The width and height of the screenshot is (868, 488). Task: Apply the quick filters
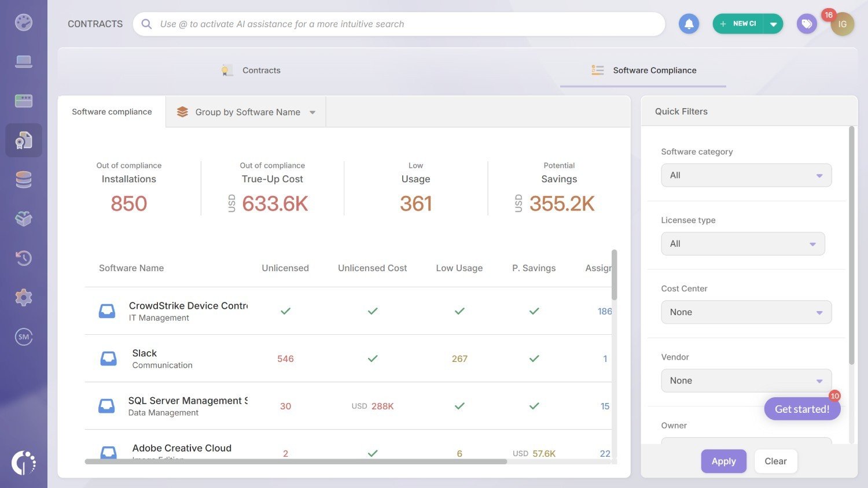tap(723, 461)
